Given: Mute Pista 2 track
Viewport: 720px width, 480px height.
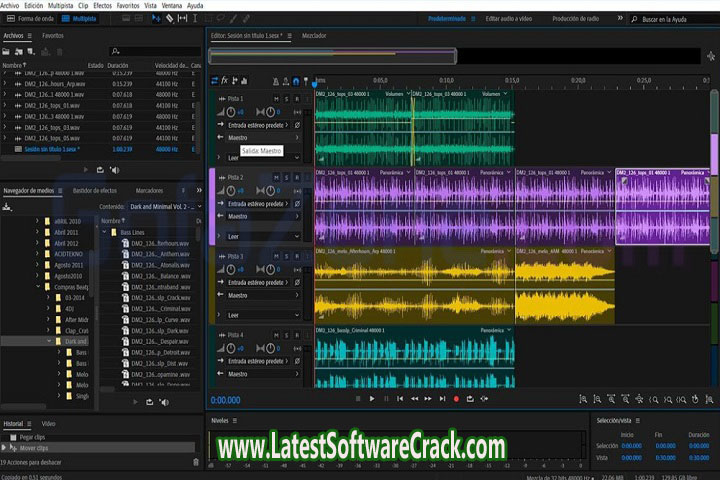Looking at the screenshot, I should pyautogui.click(x=276, y=177).
